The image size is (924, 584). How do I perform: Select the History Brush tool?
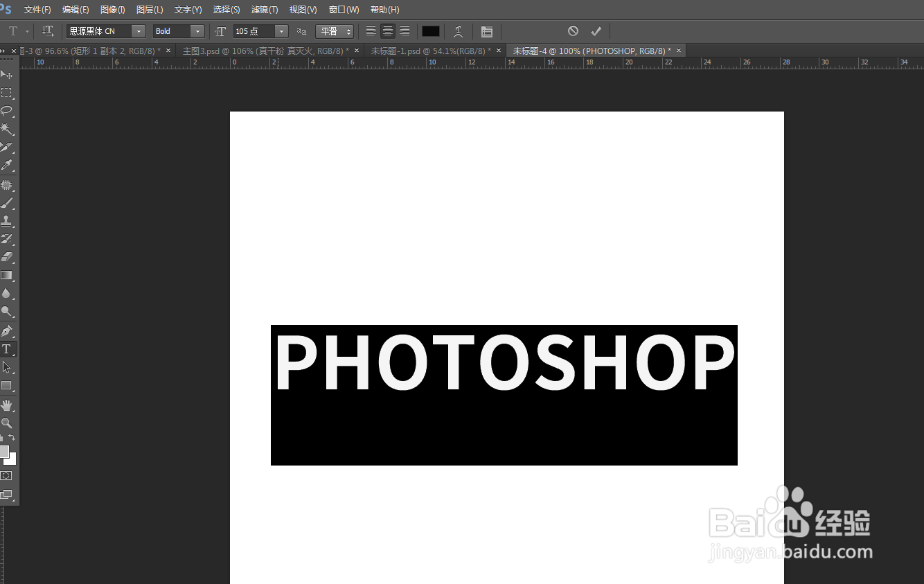(7, 239)
